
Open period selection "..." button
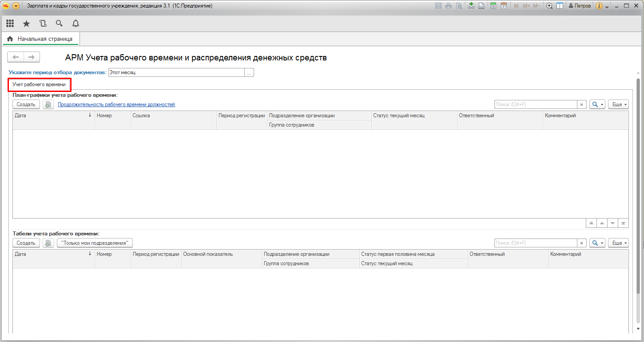click(x=249, y=72)
